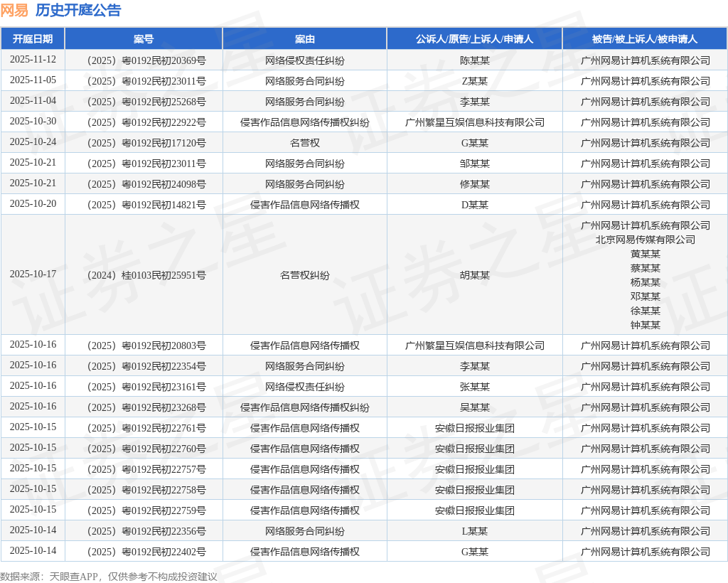Click plaintiff Z某某
Image resolution: width=728 pixels, height=583 pixels.
(475, 81)
